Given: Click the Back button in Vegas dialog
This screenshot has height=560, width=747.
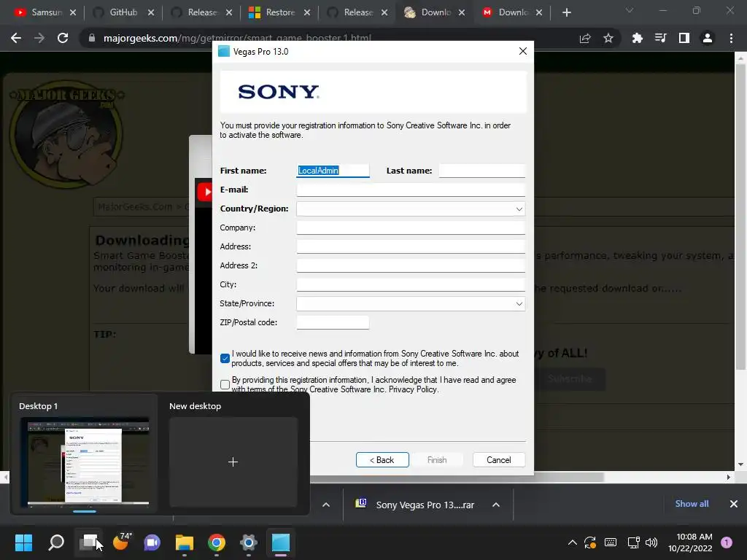Looking at the screenshot, I should [382, 459].
